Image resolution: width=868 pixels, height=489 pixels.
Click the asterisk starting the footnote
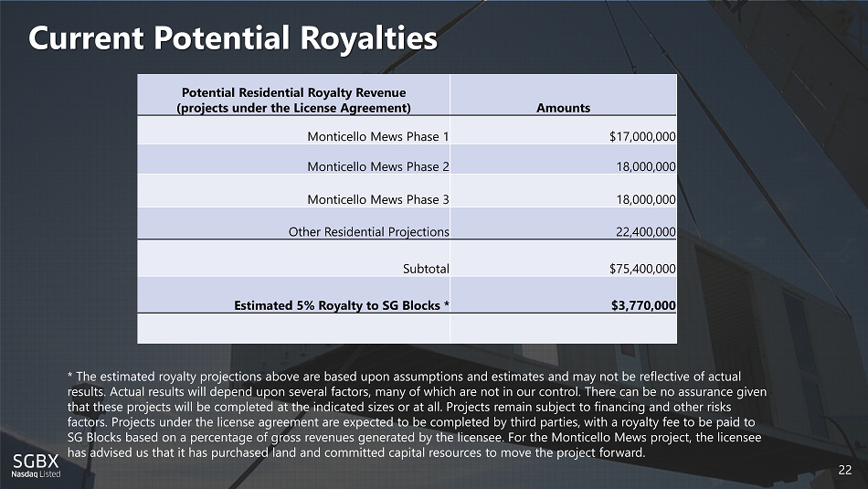click(70, 376)
